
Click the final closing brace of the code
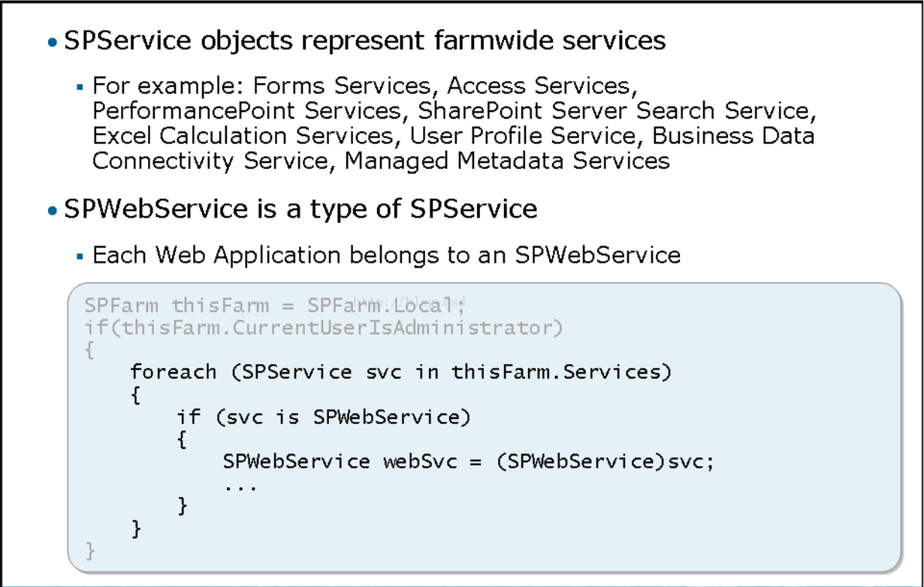click(90, 552)
